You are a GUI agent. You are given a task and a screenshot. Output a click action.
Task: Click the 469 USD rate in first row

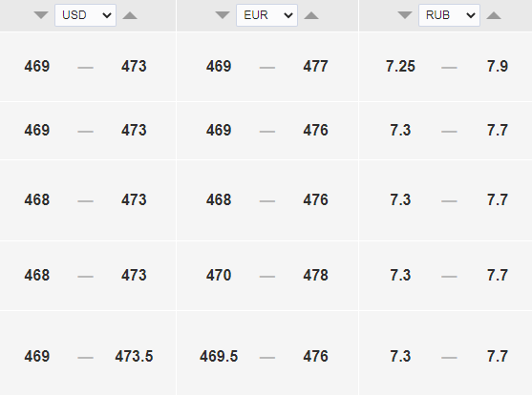pyautogui.click(x=37, y=66)
